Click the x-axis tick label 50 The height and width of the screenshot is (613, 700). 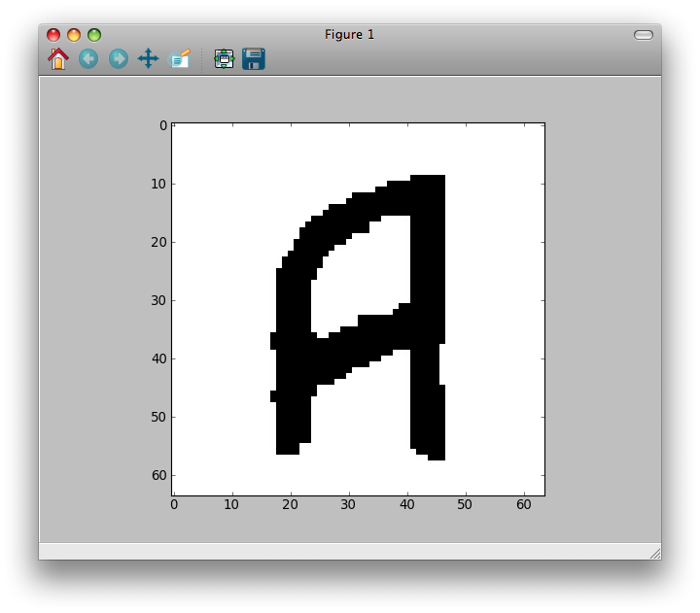[x=465, y=504]
